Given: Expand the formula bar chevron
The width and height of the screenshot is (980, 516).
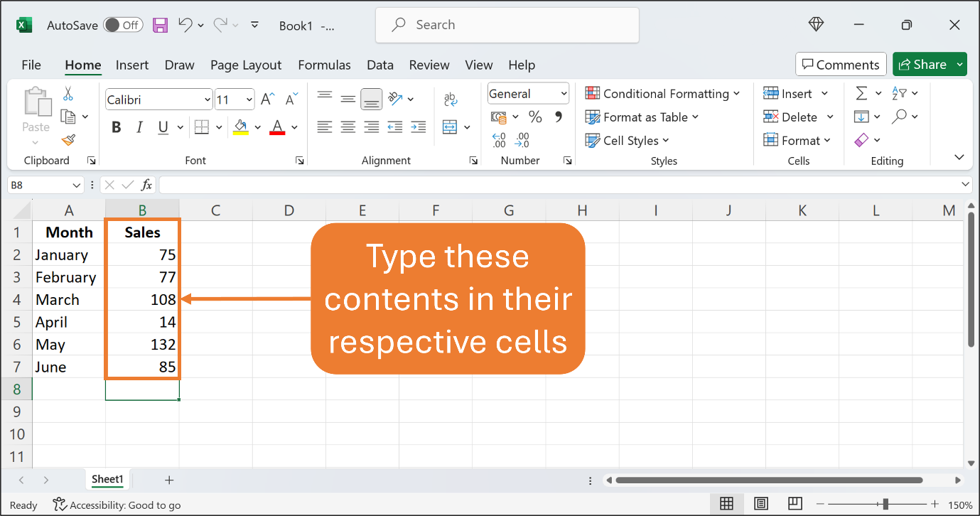Looking at the screenshot, I should tap(965, 185).
